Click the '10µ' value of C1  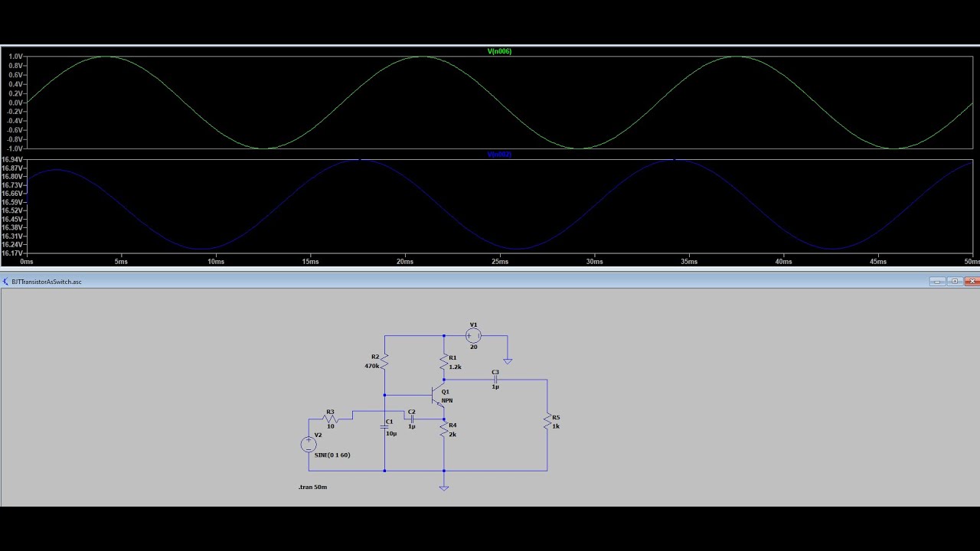pos(391,434)
